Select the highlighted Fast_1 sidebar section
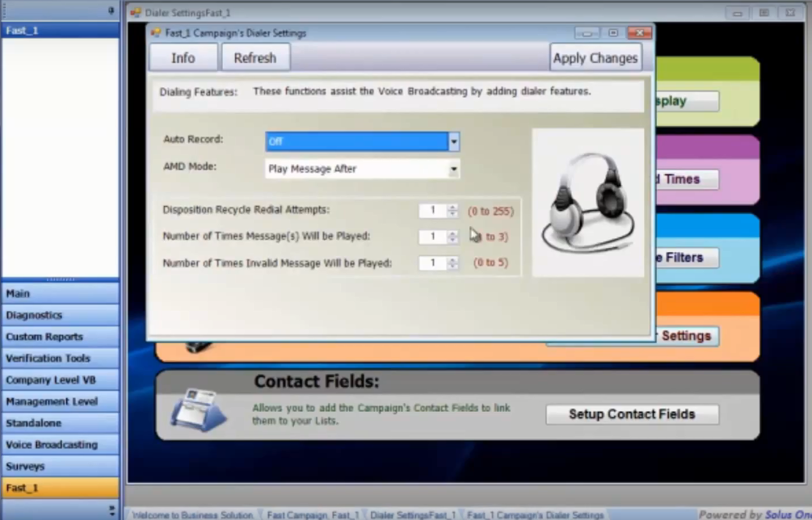812x520 pixels. 61,488
